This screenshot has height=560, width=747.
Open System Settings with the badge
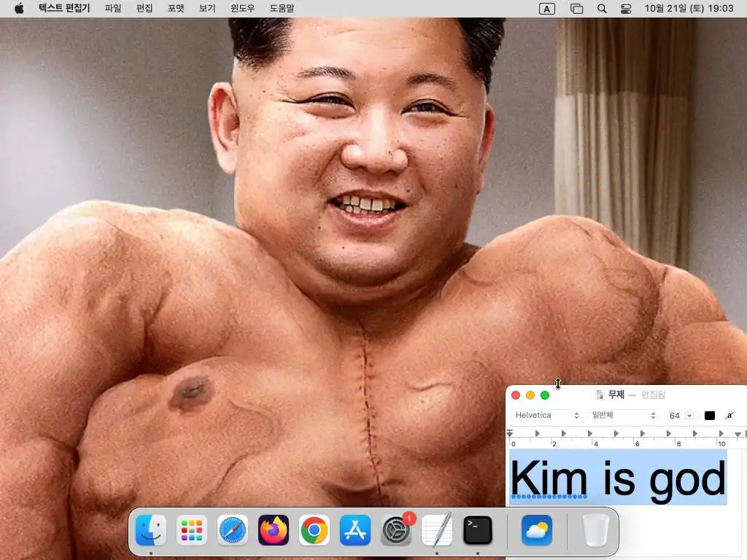click(396, 530)
